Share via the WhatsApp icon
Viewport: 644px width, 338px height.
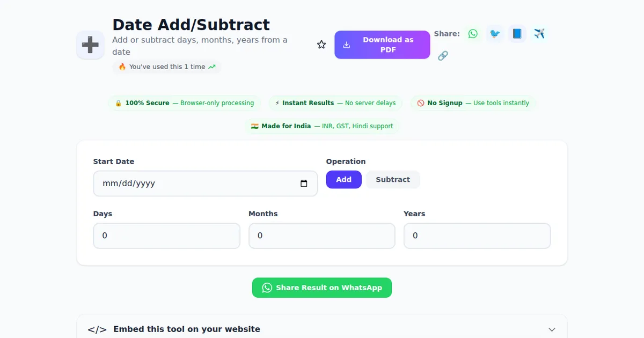pyautogui.click(x=472, y=34)
